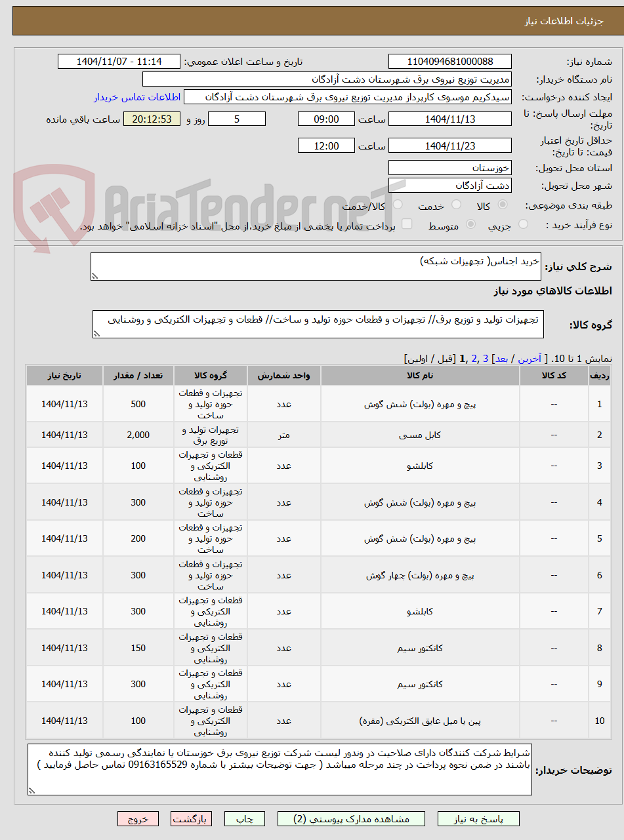Click the 09:00 response time field

(326, 119)
